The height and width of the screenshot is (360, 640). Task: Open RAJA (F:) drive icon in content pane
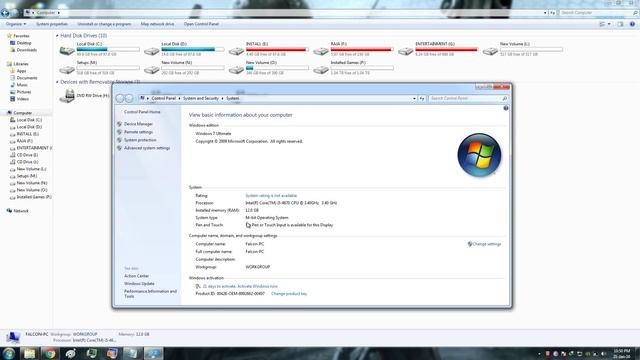[321, 51]
